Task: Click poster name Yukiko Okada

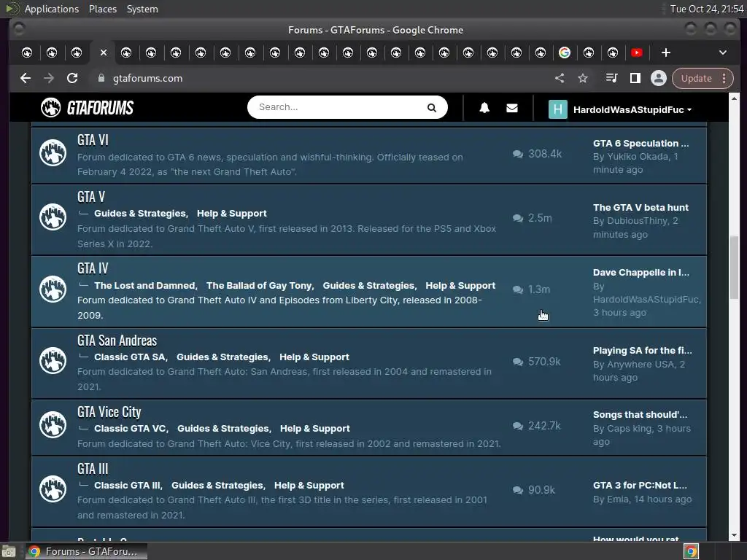Action: pos(637,156)
